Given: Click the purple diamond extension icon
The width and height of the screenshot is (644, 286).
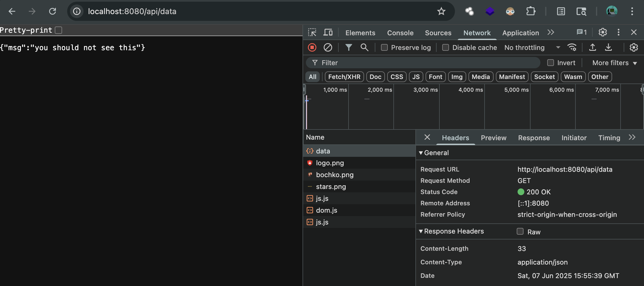Looking at the screenshot, I should [x=490, y=11].
